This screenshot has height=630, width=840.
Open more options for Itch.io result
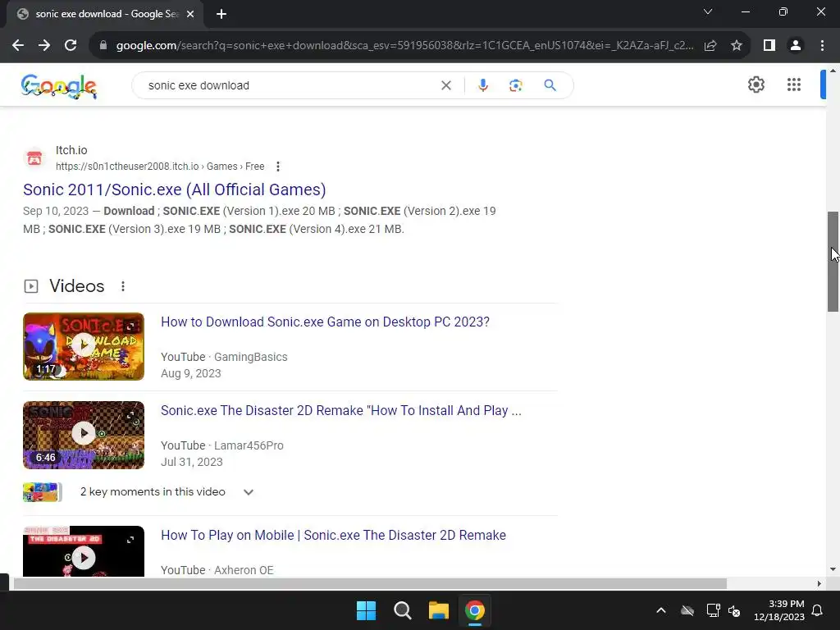coord(277,167)
